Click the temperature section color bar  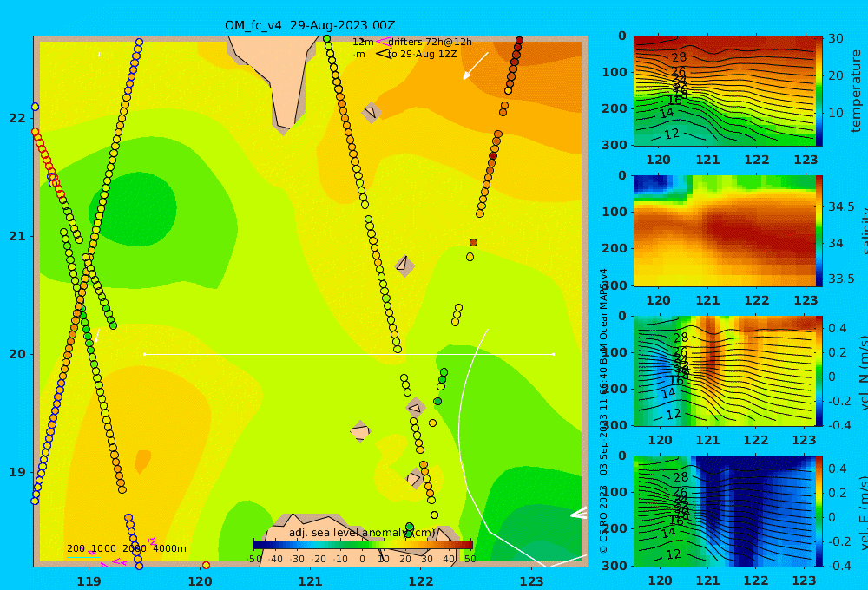819,91
